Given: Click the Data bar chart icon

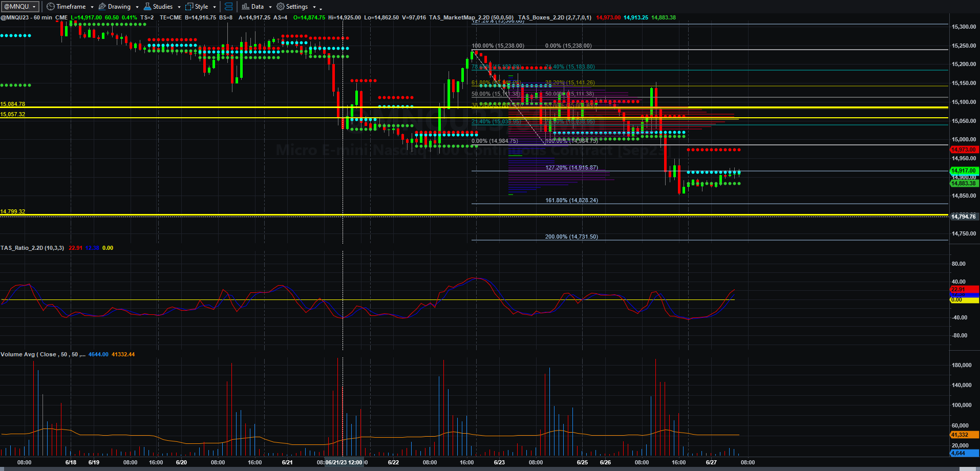Looking at the screenshot, I should pyautogui.click(x=246, y=7).
